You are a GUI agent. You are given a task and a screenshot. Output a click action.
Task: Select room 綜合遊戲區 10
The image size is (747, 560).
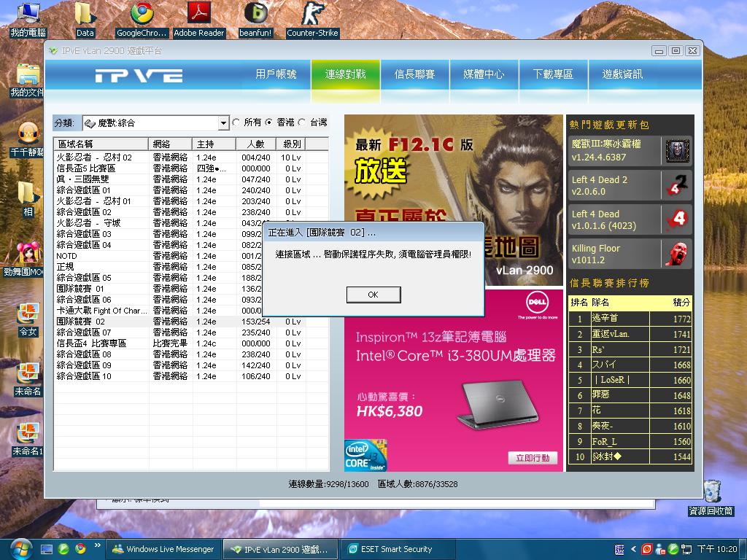tap(191, 376)
